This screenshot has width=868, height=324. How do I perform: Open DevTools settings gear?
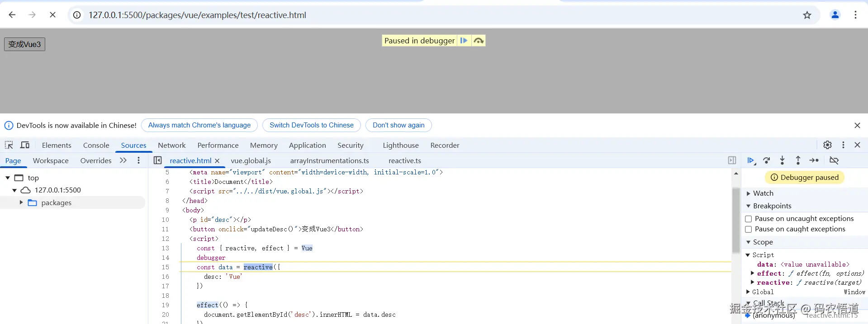[827, 145]
